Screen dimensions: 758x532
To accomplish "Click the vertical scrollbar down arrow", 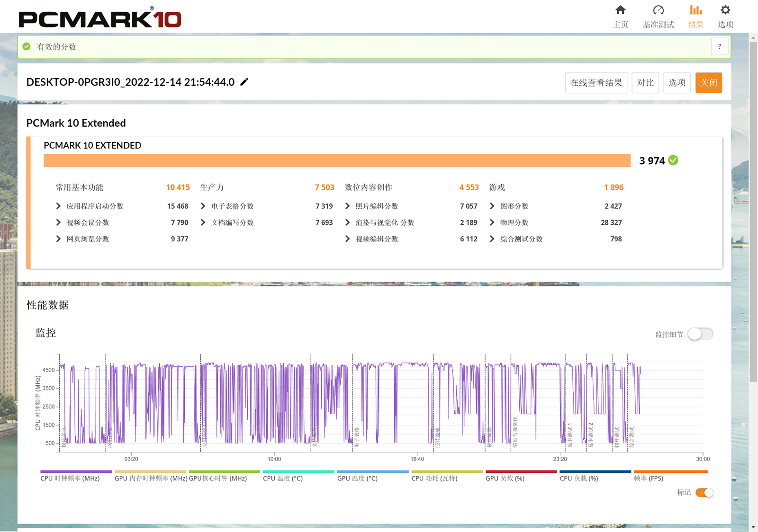I will [x=753, y=527].
